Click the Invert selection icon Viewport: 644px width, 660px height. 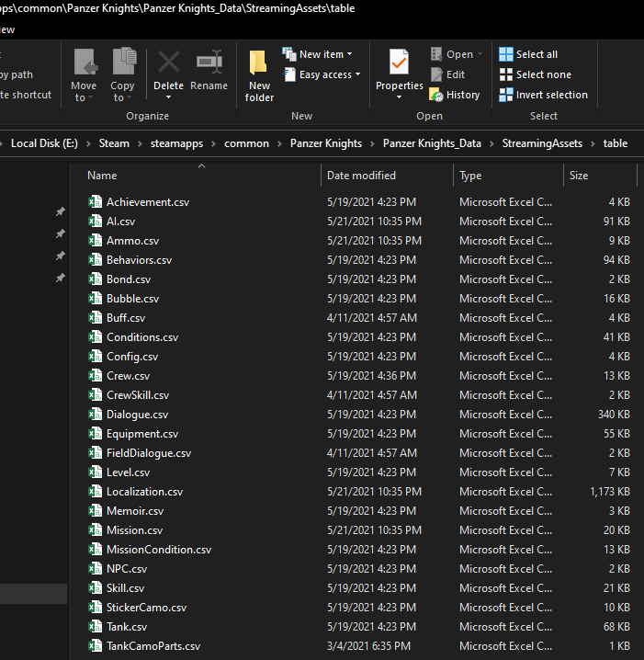(506, 95)
